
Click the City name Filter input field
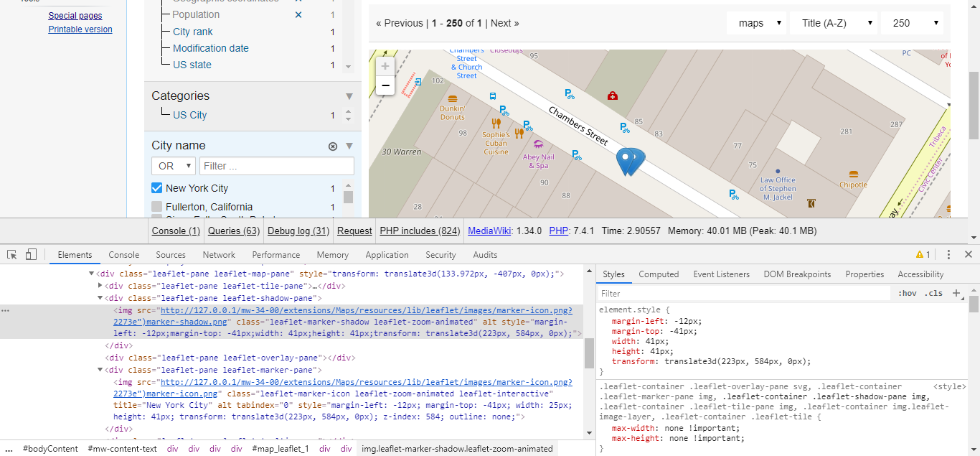coord(275,166)
